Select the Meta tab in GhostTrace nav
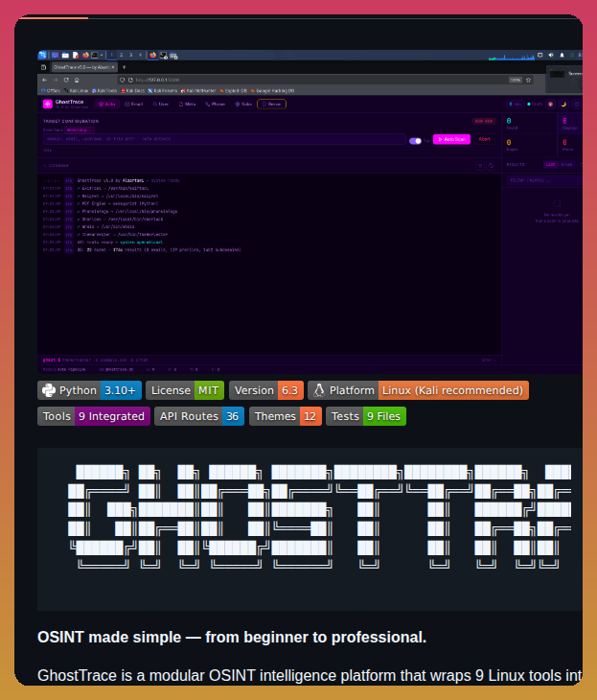Screen dimensions: 597x700 point(188,104)
